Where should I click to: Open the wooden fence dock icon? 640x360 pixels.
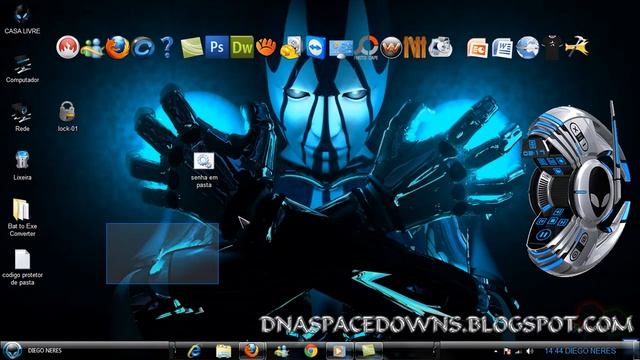[x=415, y=47]
